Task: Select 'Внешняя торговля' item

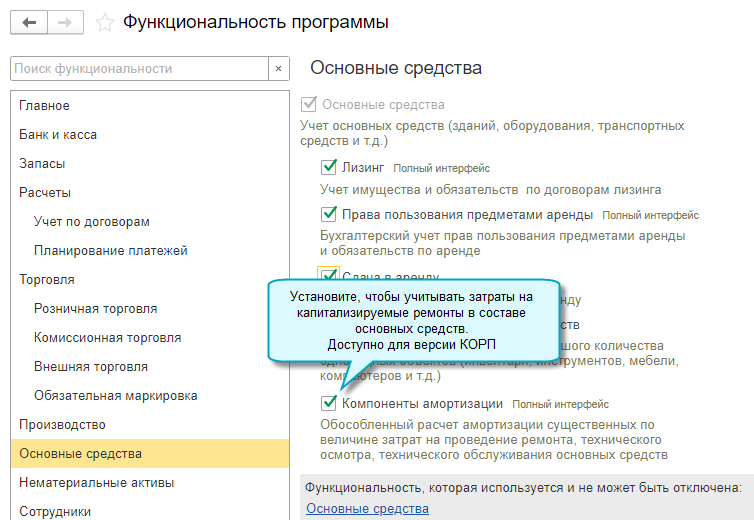Action: (150, 367)
